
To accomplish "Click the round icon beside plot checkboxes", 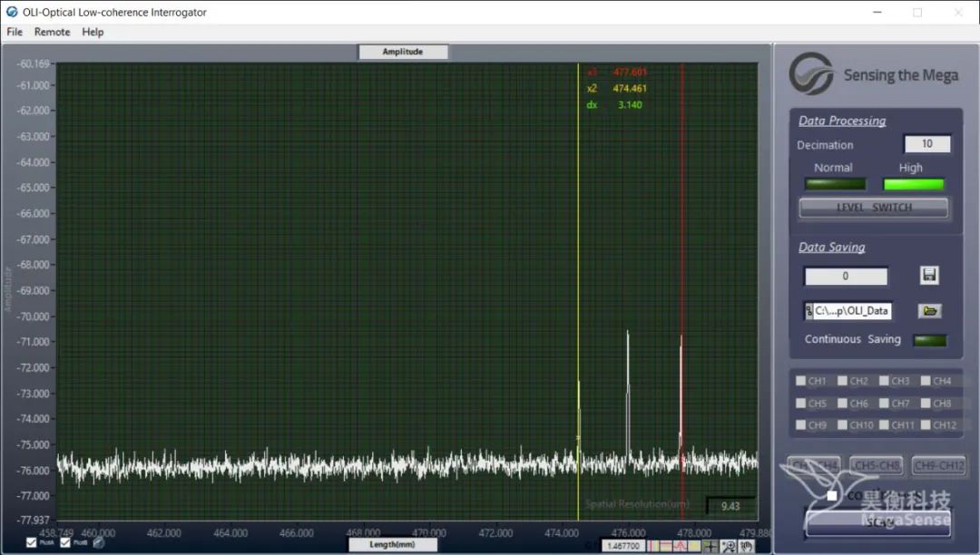I will [99, 543].
